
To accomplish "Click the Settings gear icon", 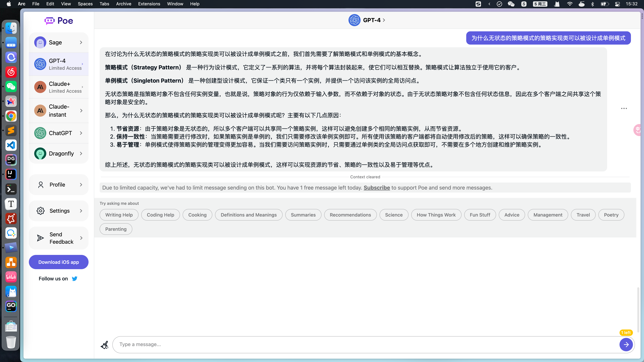I will (40, 211).
